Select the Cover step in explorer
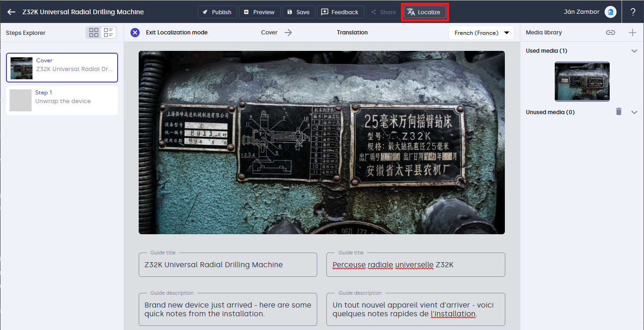The image size is (644, 330). click(62, 67)
